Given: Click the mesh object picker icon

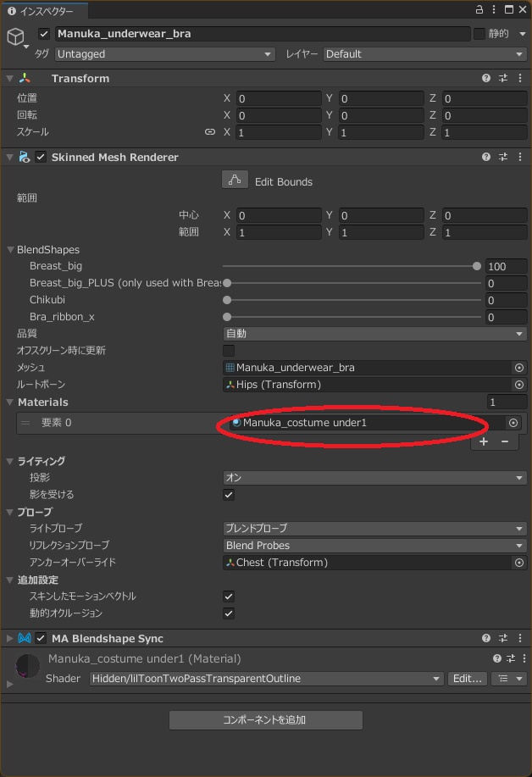Looking at the screenshot, I should pos(519,368).
